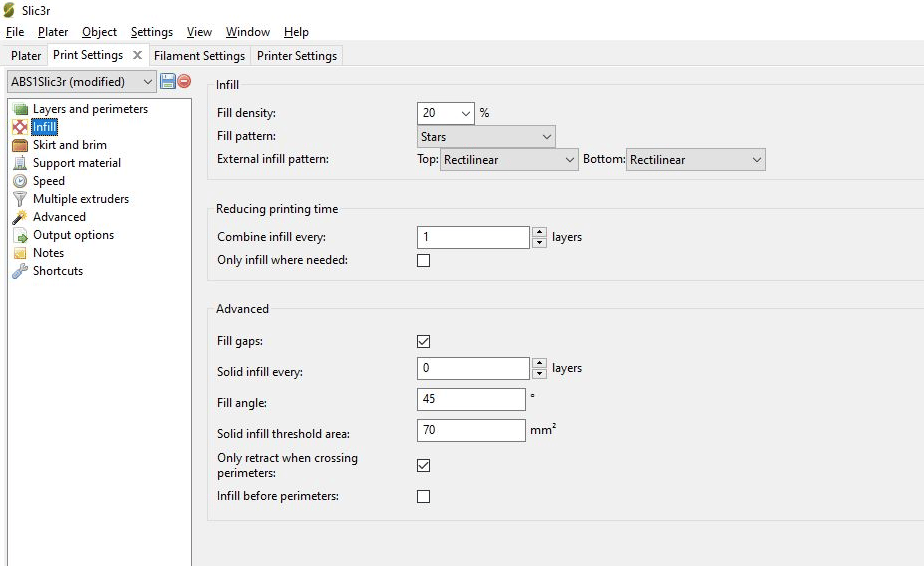Click the Support material icon

click(x=21, y=163)
